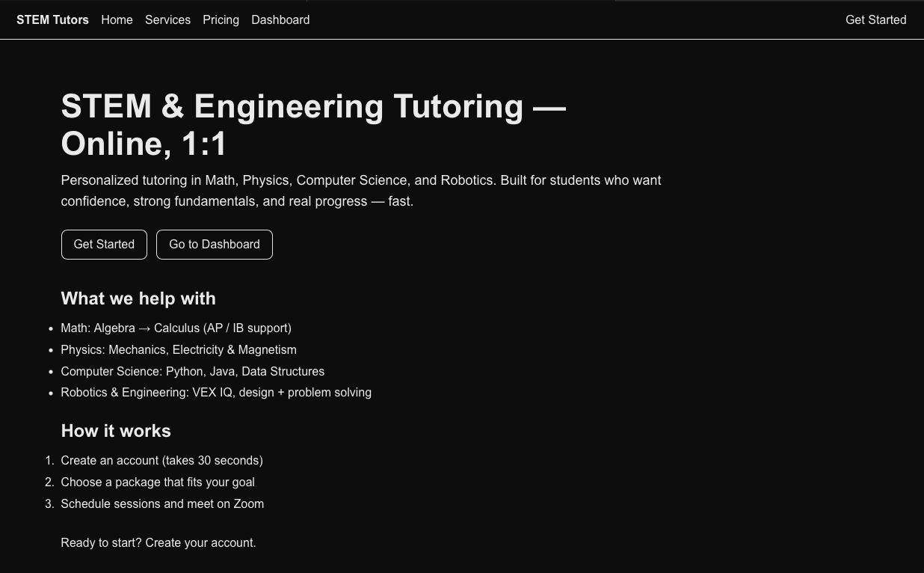Go to the Services nav item

[167, 20]
